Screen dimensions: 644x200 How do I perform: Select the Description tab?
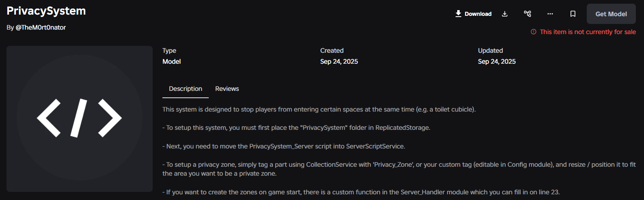pyautogui.click(x=186, y=88)
